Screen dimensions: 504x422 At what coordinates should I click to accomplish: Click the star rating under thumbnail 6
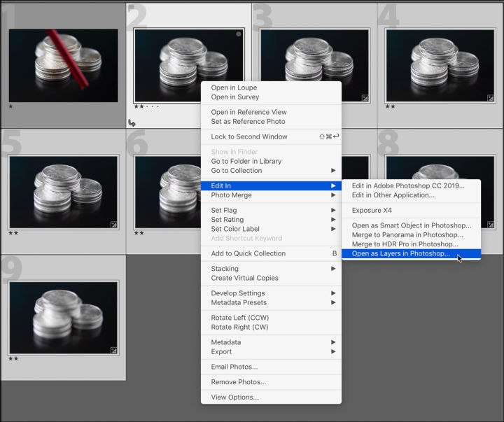(139, 233)
